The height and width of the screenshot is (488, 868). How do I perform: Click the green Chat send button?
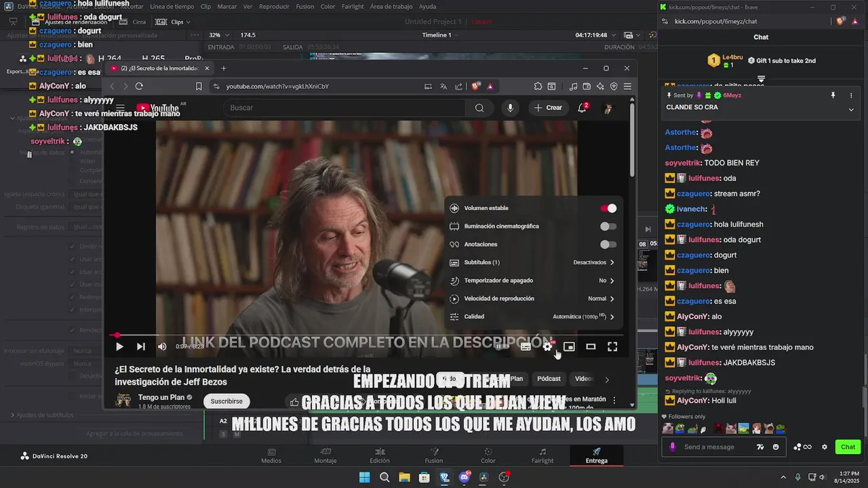848,447
